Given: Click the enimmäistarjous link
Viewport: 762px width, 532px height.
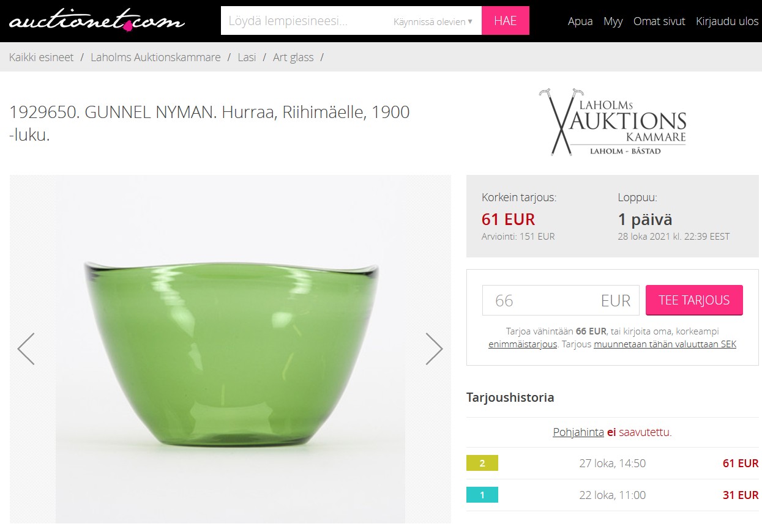Looking at the screenshot, I should coord(523,344).
